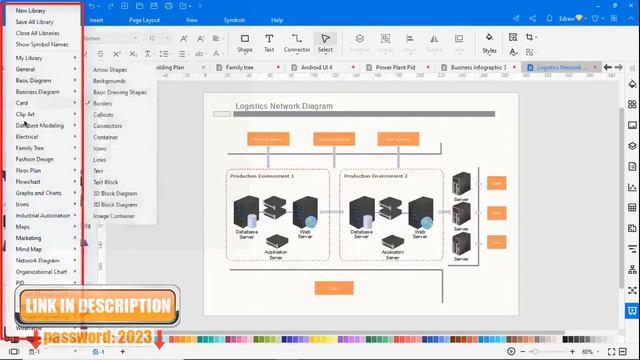Choose Close All Libraries menu entry
640x360 pixels.
[x=38, y=33]
